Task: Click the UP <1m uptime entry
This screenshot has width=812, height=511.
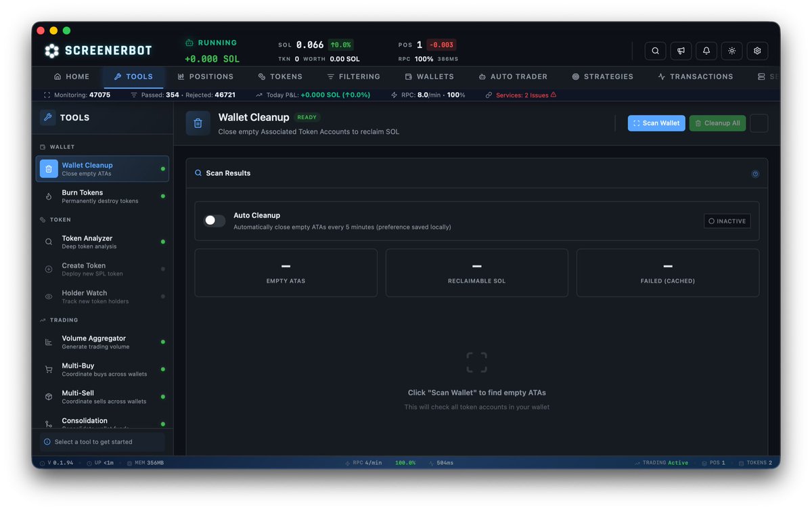Action: [100, 463]
